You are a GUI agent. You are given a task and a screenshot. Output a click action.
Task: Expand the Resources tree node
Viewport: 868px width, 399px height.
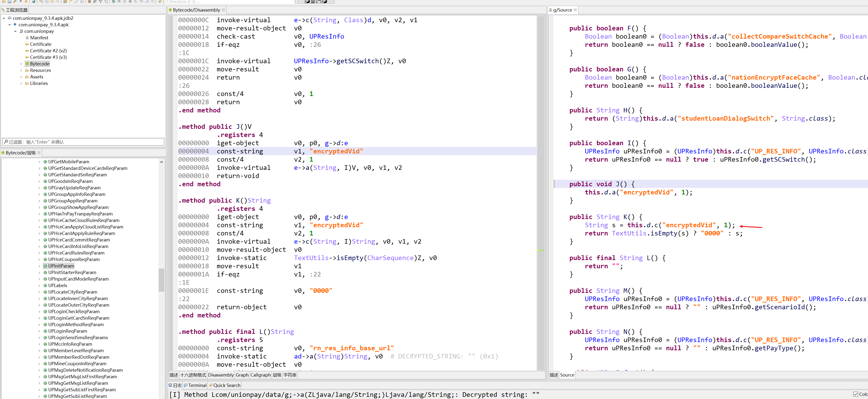(21, 70)
